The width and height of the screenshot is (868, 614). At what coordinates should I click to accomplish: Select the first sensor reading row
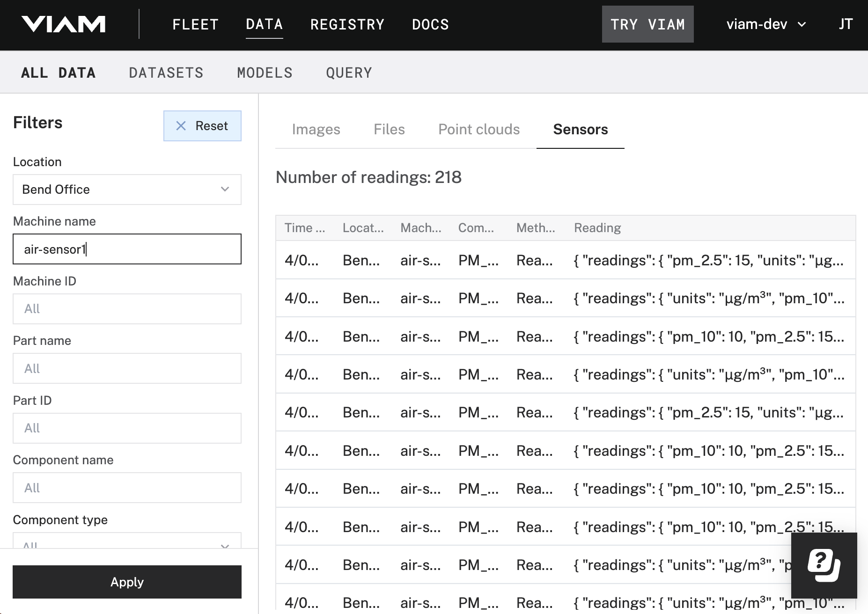tap(565, 260)
